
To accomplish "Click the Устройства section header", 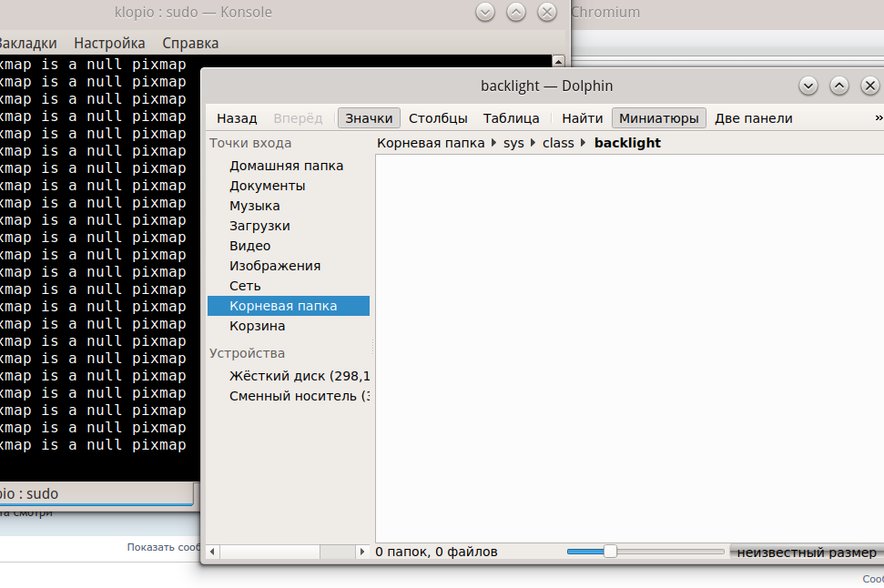I will click(247, 353).
